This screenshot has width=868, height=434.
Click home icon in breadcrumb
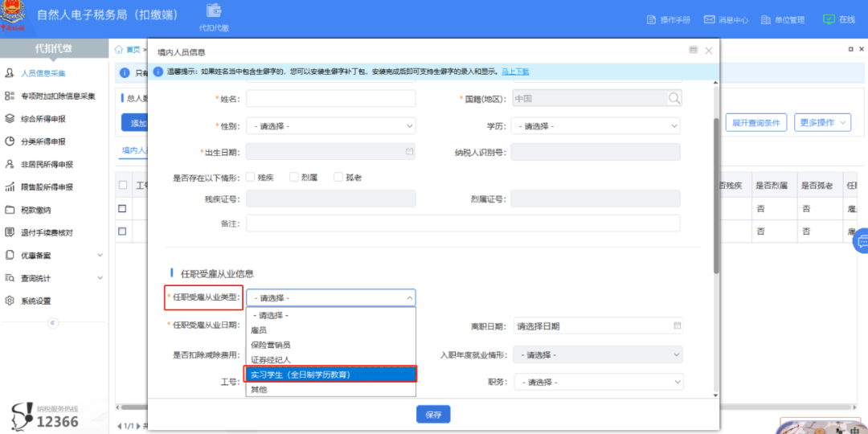[118, 49]
